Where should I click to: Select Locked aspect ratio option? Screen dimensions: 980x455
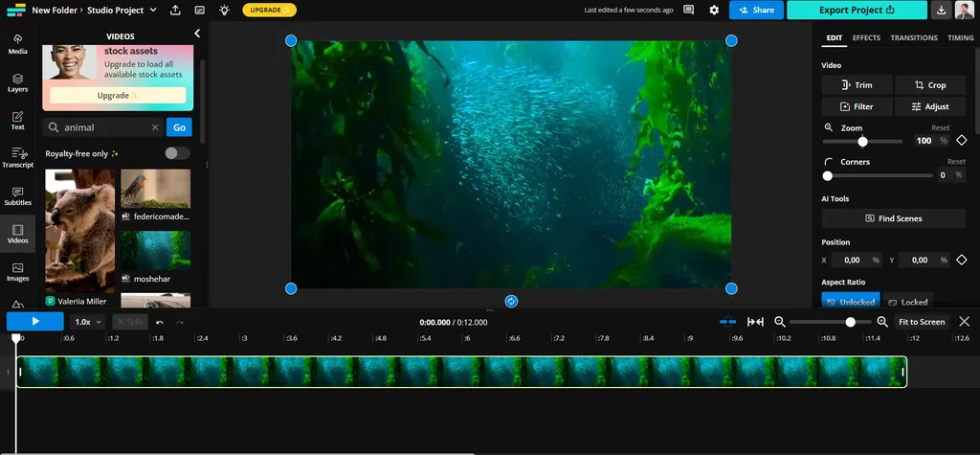point(908,302)
